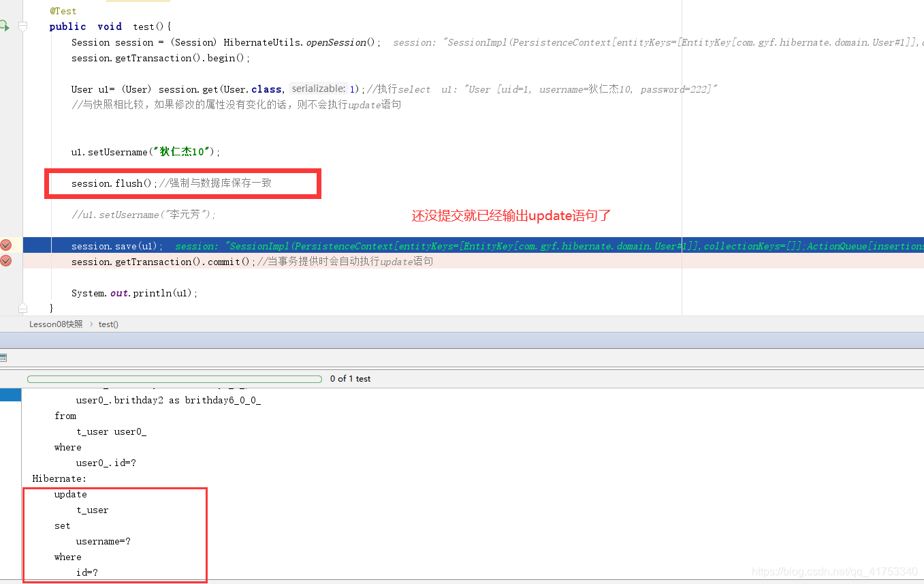
Task: Click the 'public void test(){' line
Action: point(110,27)
